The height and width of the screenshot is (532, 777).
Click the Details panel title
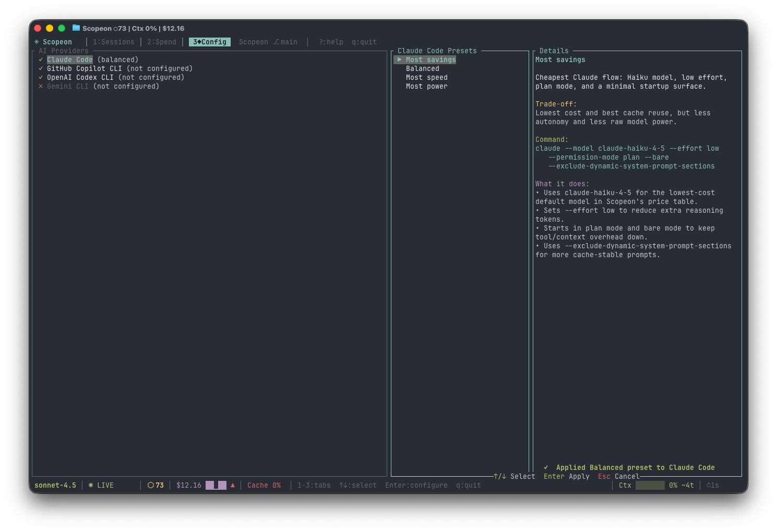click(554, 51)
